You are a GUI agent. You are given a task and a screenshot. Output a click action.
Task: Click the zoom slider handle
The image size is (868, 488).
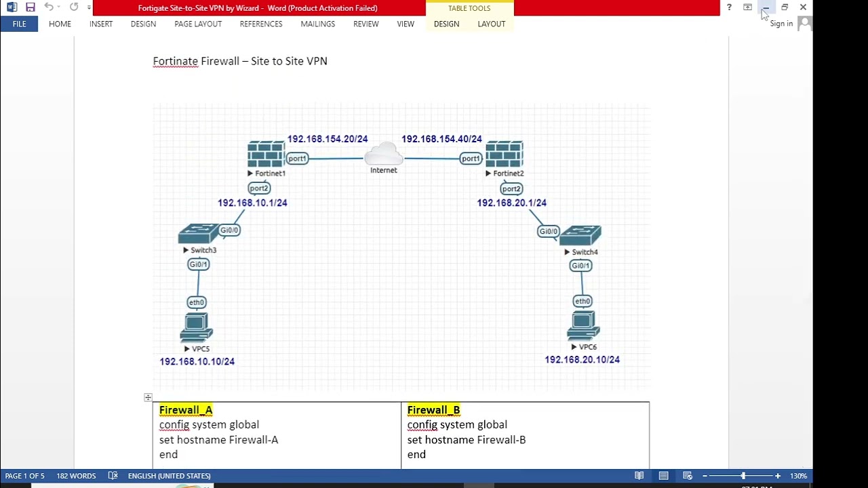coord(743,476)
